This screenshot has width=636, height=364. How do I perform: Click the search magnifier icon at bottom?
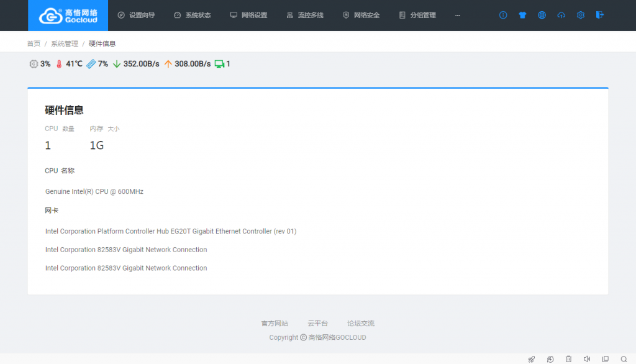[624, 359]
